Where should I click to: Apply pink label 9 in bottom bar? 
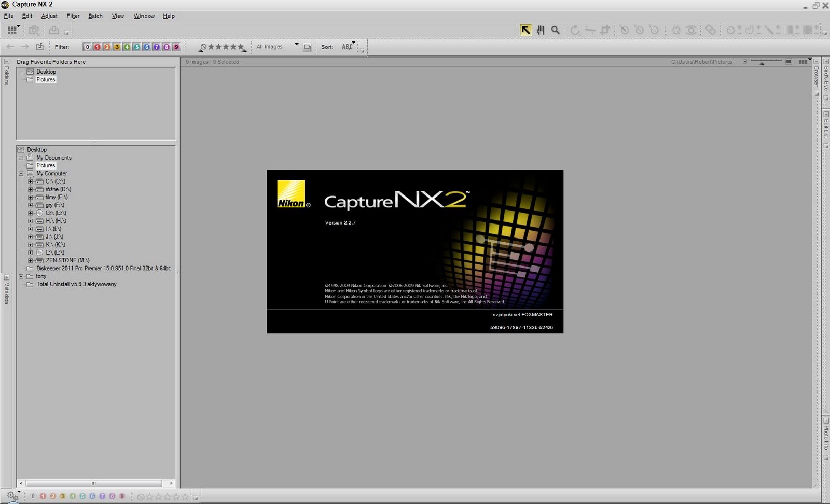coord(122,496)
